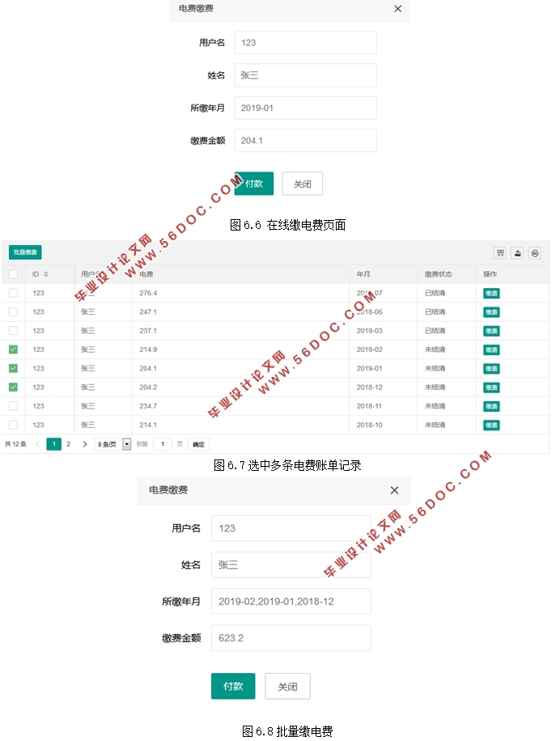Click 批量缴费 batch pay button

(25, 252)
